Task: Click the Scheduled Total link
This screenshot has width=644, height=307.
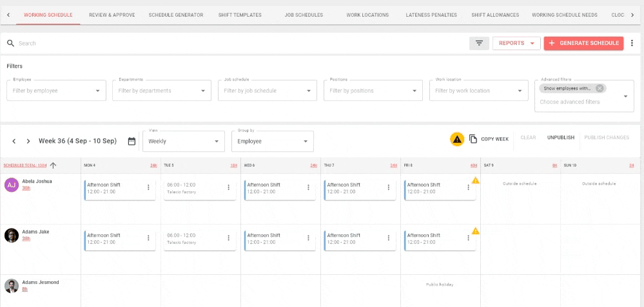Action: click(x=25, y=165)
